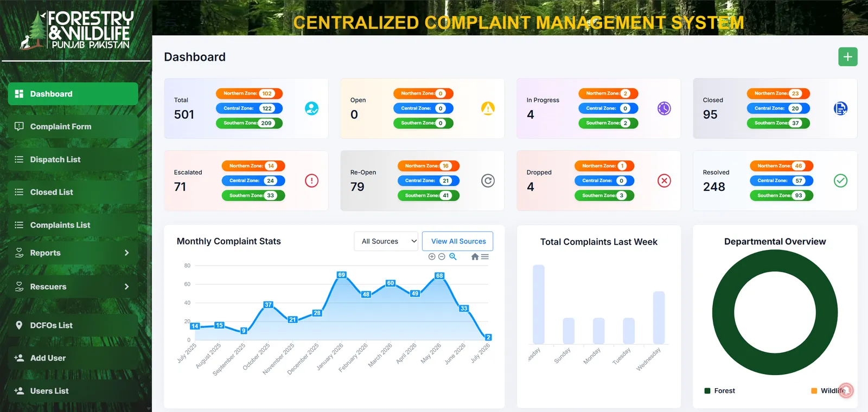Open the DCFOs List page
This screenshot has height=412, width=868.
73,325
